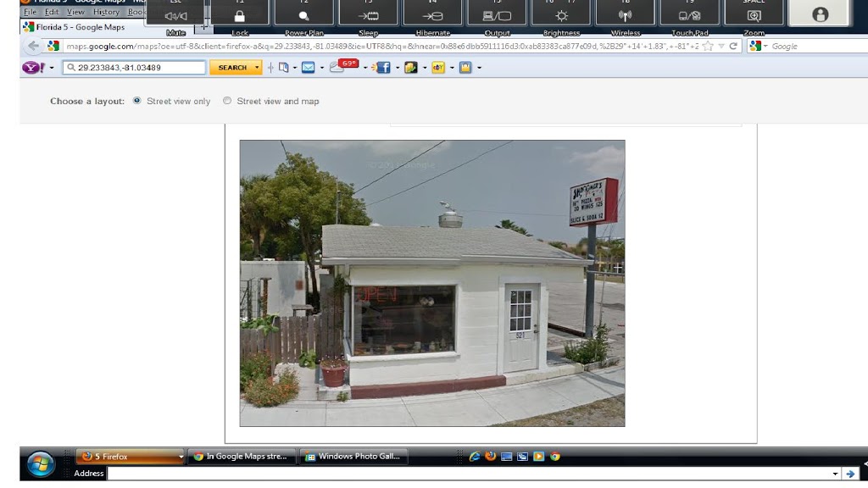Viewport: 868px width, 488px height.
Task: Click the Yahoo search field with coordinates
Action: pos(136,68)
